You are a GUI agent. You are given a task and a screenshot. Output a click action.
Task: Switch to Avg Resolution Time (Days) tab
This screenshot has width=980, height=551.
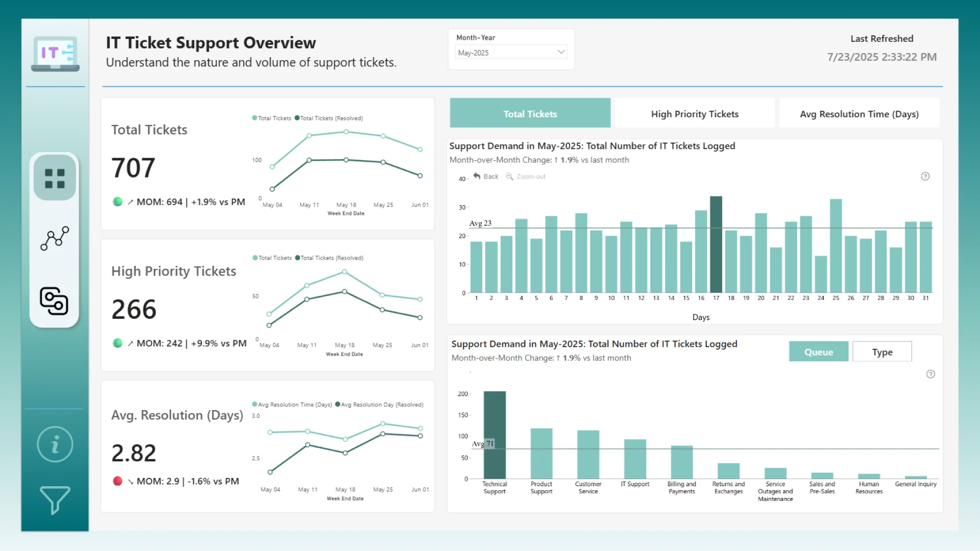[859, 113]
